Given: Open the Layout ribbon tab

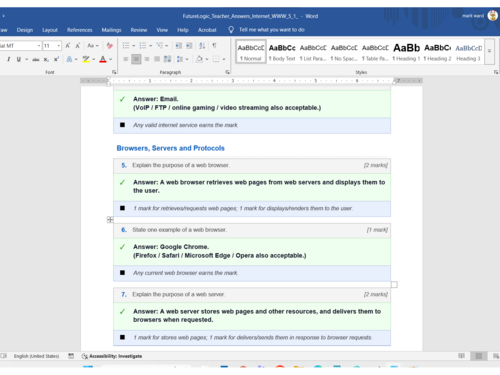Looking at the screenshot, I should pos(50,30).
